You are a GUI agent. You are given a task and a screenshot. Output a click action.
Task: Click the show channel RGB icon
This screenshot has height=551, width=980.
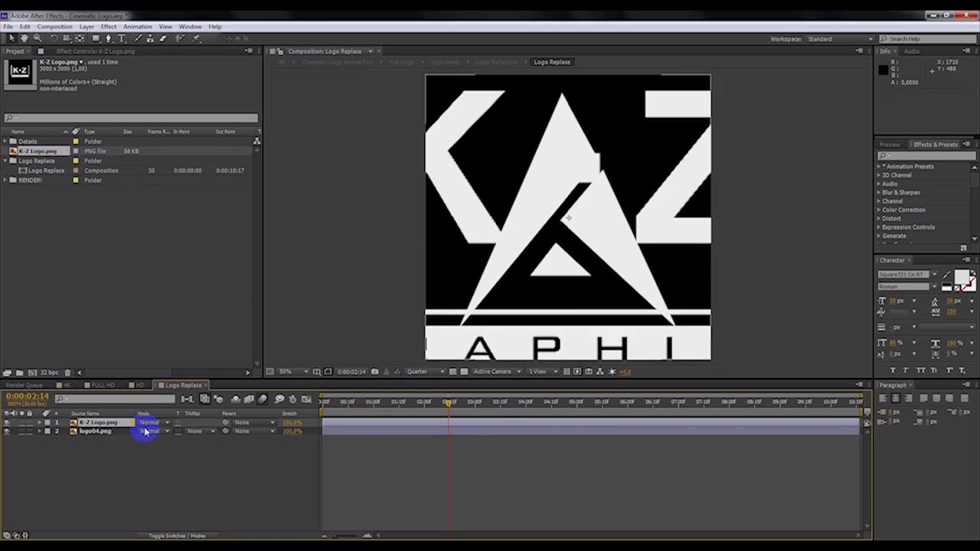pos(397,371)
